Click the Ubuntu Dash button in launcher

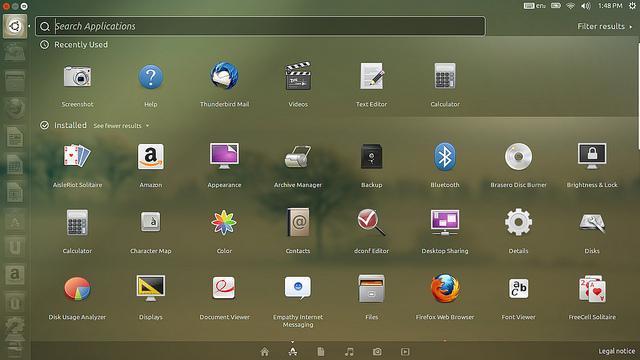click(x=15, y=26)
